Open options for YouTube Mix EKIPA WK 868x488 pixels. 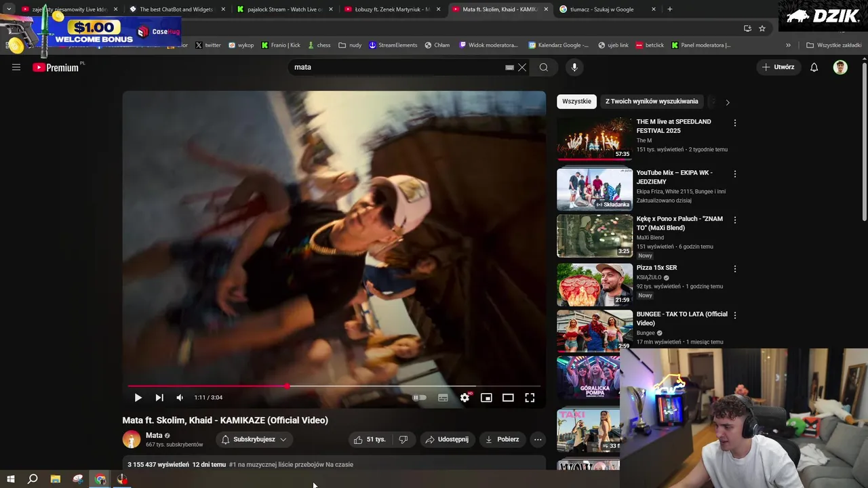[x=735, y=174]
